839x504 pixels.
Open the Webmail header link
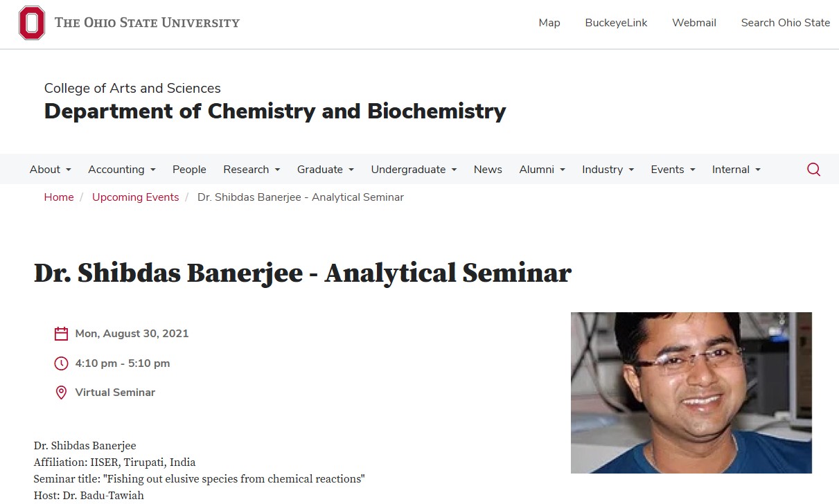(x=694, y=23)
